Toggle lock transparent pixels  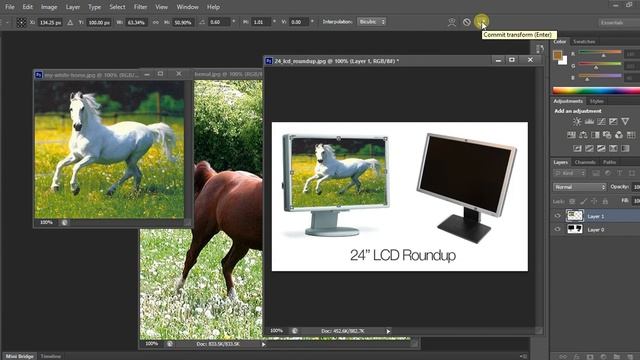click(572, 201)
